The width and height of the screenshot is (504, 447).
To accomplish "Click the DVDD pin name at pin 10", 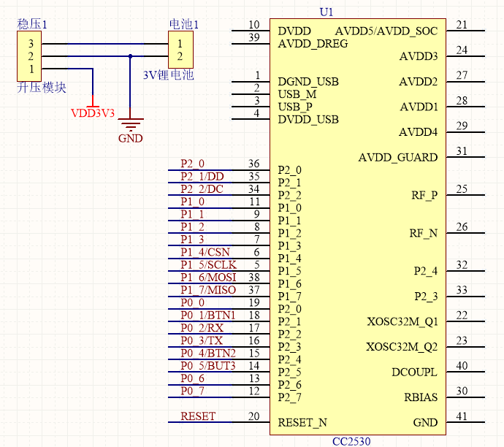I will click(294, 31).
